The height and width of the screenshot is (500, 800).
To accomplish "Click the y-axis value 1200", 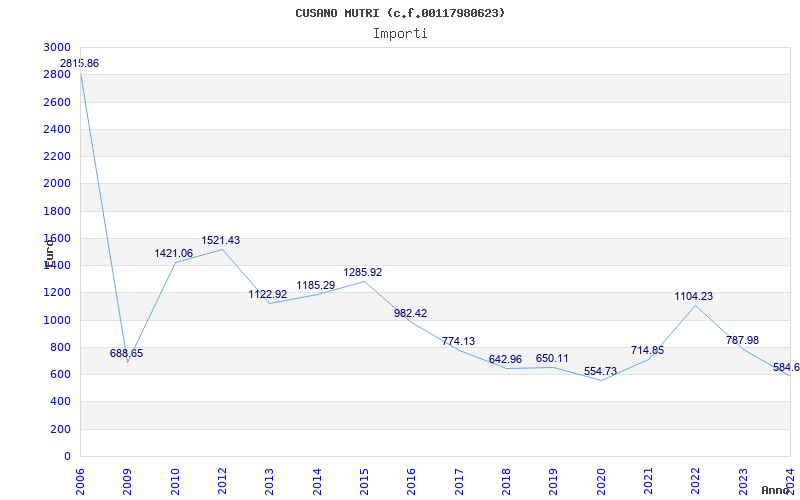I will click(57, 293).
